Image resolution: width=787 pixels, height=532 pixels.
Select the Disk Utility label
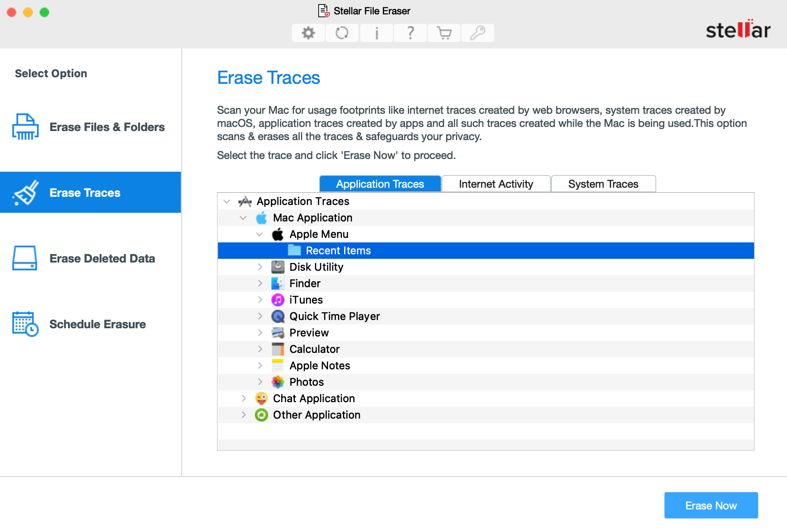point(316,267)
